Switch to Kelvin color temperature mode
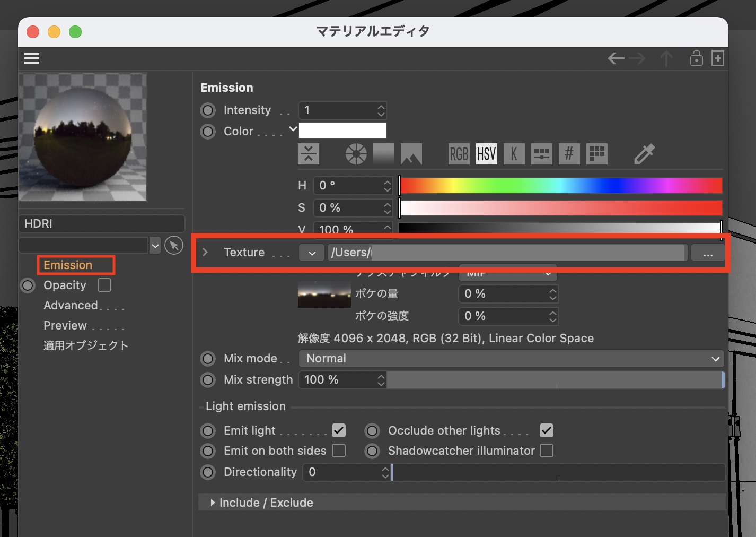Image resolution: width=756 pixels, height=537 pixels. [514, 154]
